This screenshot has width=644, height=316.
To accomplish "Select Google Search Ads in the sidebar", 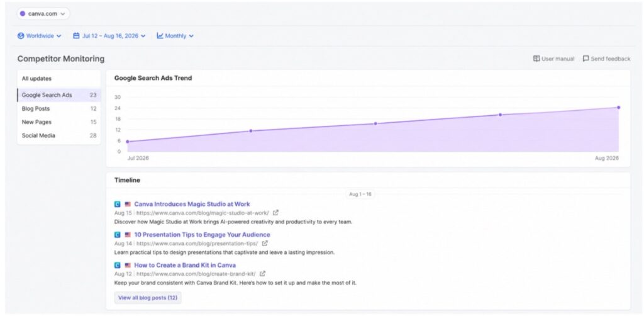I will 58,95.
